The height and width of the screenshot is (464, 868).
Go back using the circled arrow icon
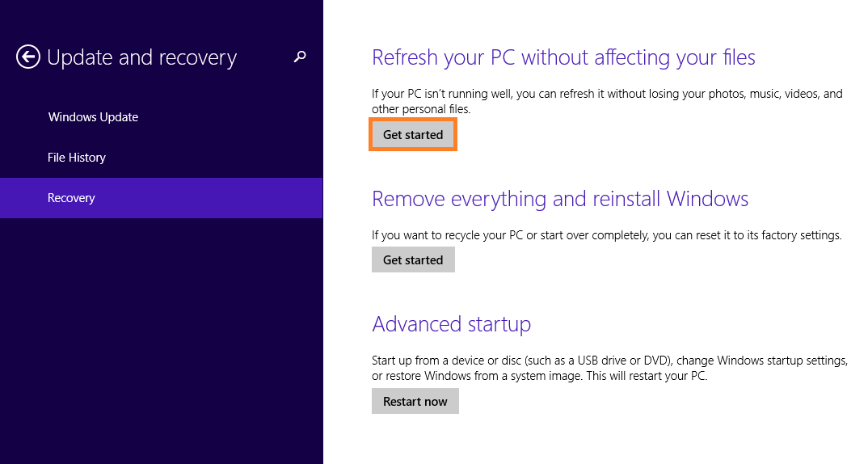click(27, 57)
